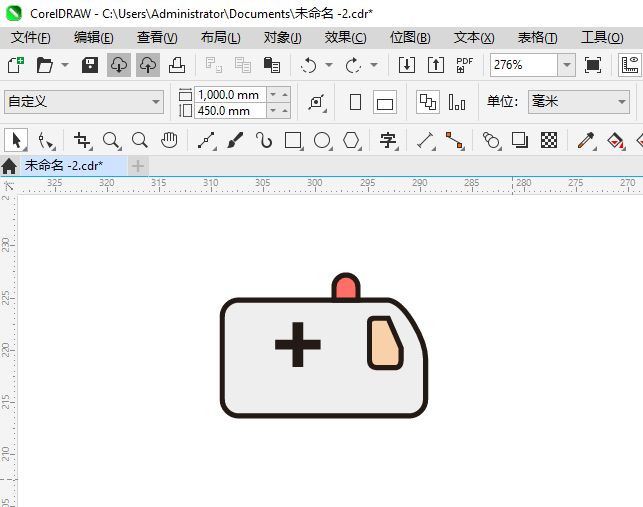
Task: Open the Object menu
Action: (283, 38)
